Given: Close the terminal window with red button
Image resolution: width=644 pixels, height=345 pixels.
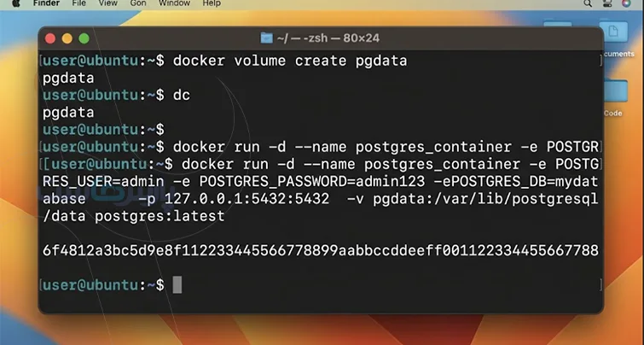Looking at the screenshot, I should point(50,38).
